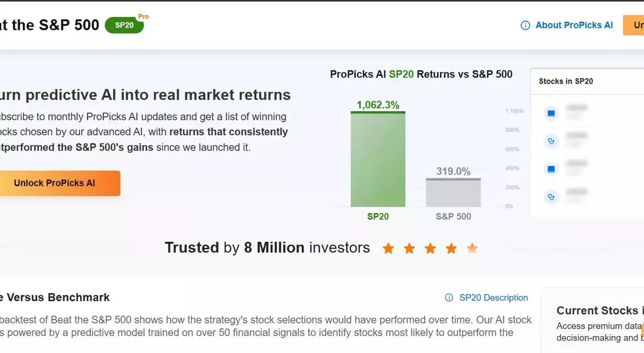Select the gray S&P 500 returns bar
The height and width of the screenshot is (353, 644).
point(453,192)
